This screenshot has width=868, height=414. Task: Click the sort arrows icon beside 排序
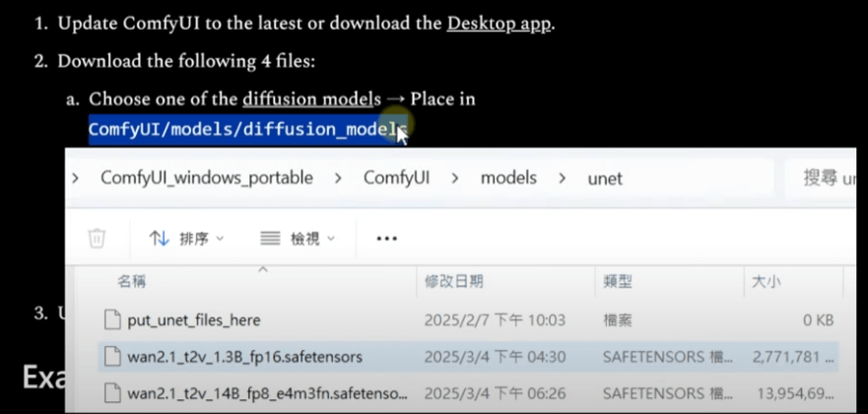pos(159,239)
